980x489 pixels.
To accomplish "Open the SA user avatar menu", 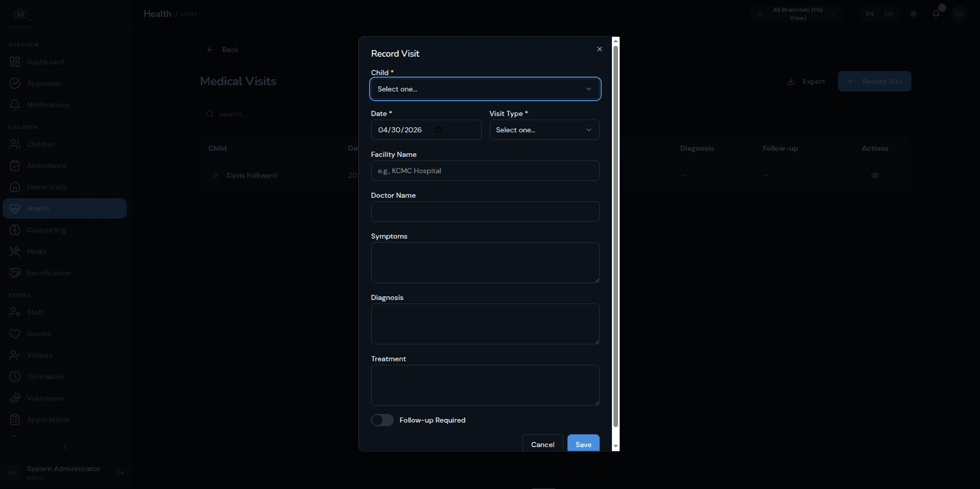I will tap(960, 14).
